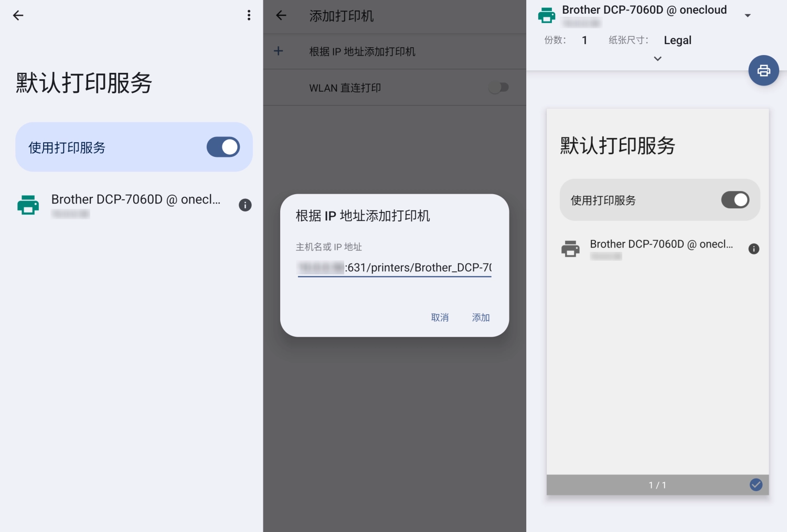787x532 pixels.
Task: Click the green printer icon in left list
Action: click(x=28, y=205)
